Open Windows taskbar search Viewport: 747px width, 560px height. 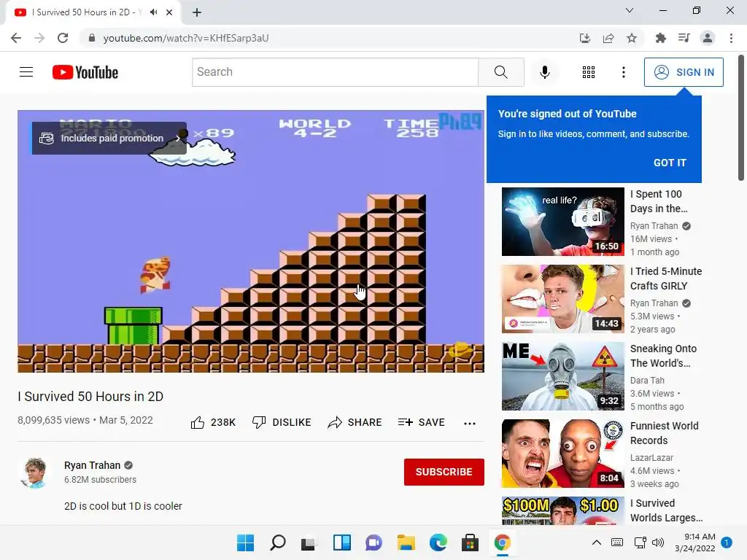[278, 542]
